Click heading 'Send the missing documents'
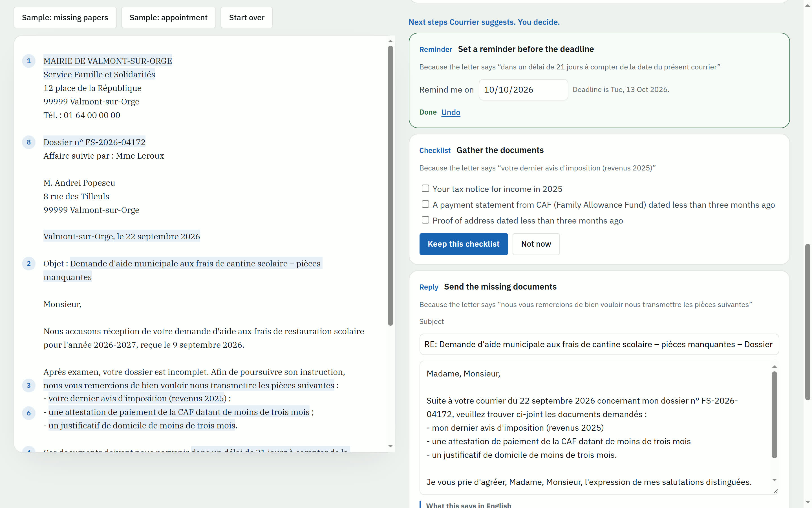 (500, 286)
